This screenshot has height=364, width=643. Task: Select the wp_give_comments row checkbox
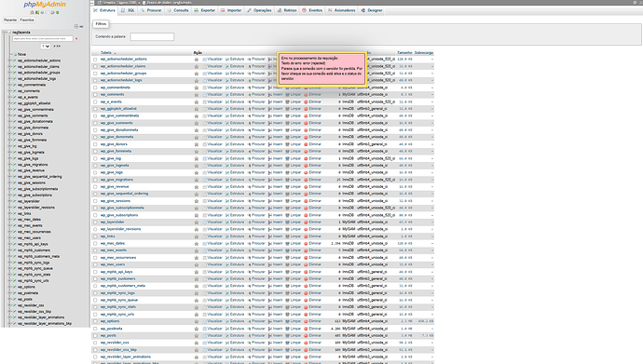(x=95, y=123)
